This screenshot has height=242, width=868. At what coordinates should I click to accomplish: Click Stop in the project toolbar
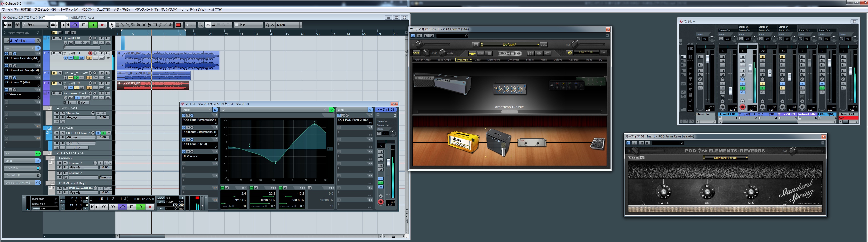[84, 25]
